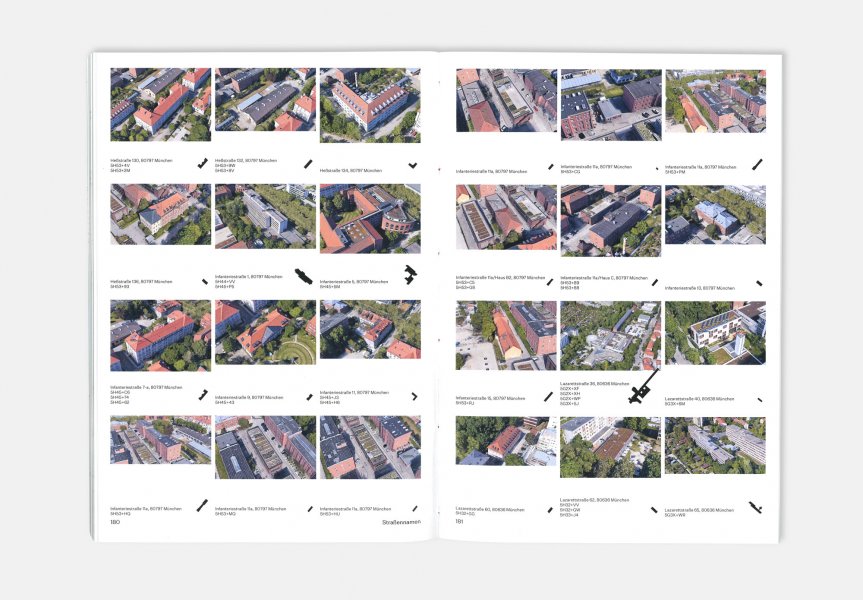
Task: Select the Lazarettstraße 40 aerial photo
Action: tap(715, 333)
